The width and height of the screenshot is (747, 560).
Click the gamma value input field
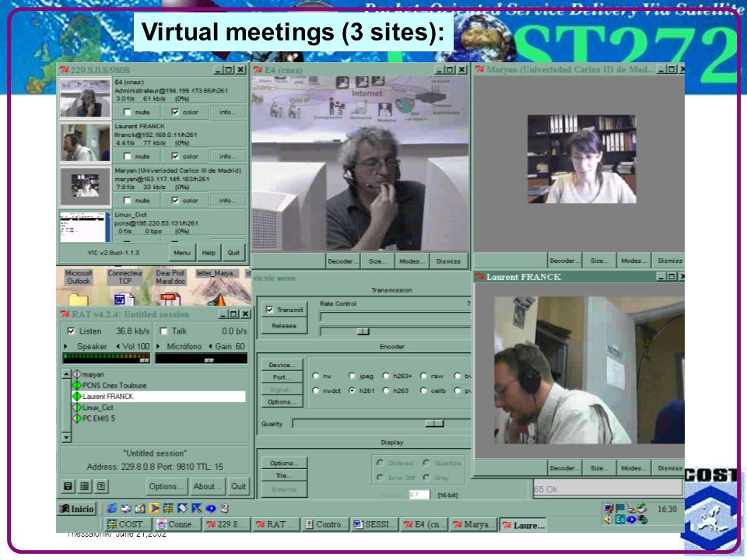[419, 495]
